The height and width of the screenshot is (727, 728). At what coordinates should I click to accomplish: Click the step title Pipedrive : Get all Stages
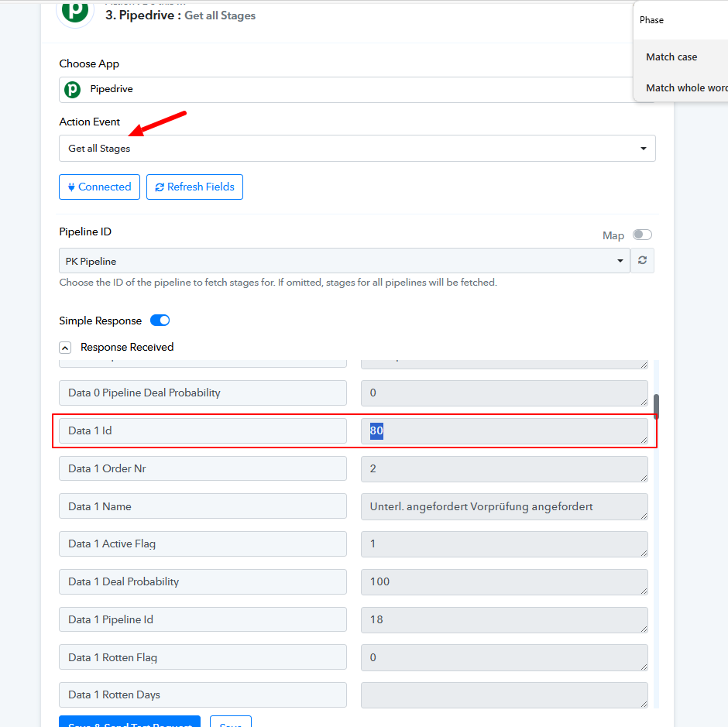click(180, 15)
